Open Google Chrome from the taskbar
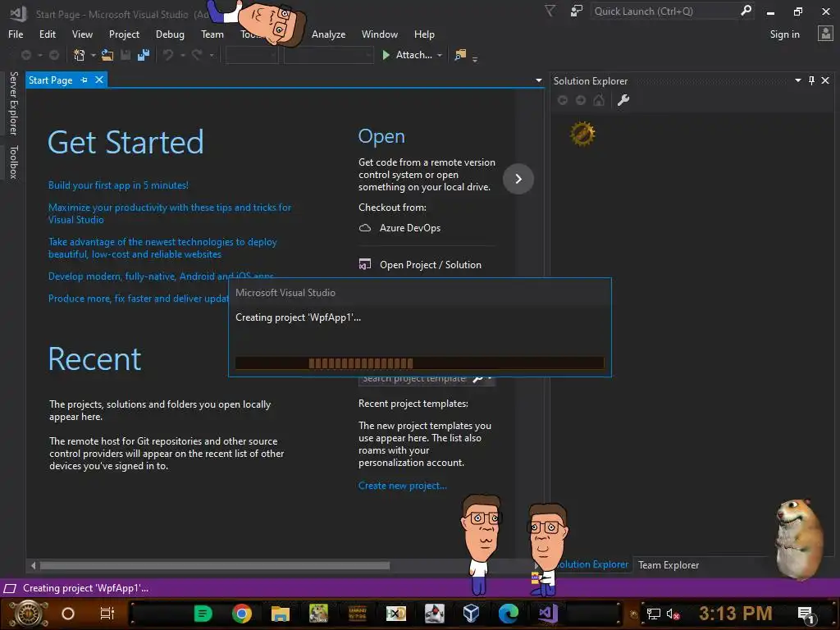 tap(242, 614)
